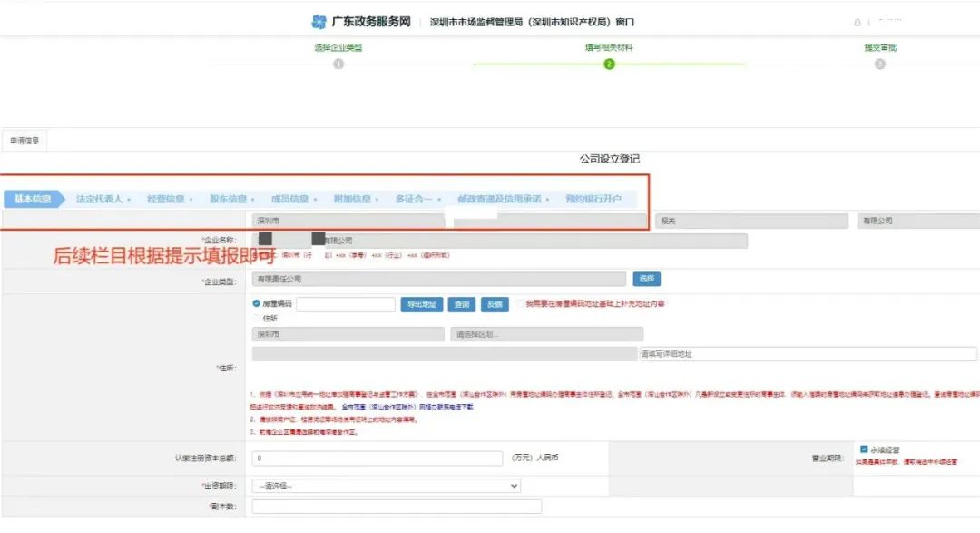
Task: Select the 房屋编码 radio button
Action: click(x=254, y=303)
